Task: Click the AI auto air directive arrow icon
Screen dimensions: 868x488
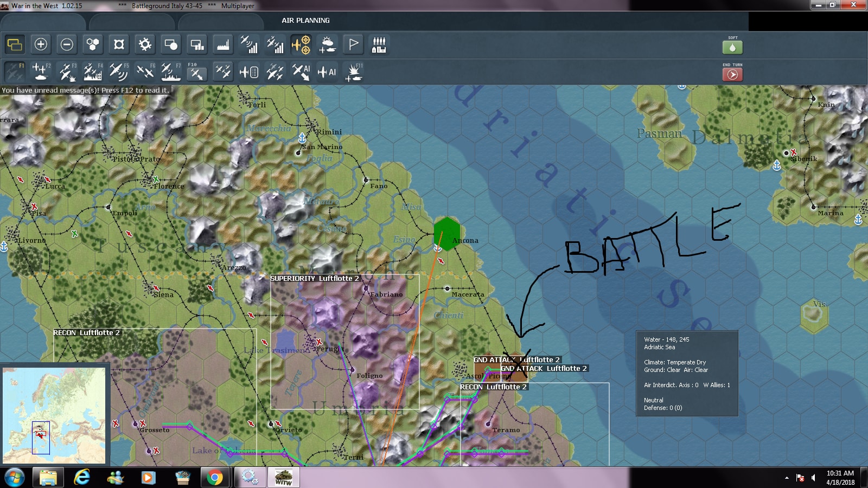Action: click(x=301, y=72)
